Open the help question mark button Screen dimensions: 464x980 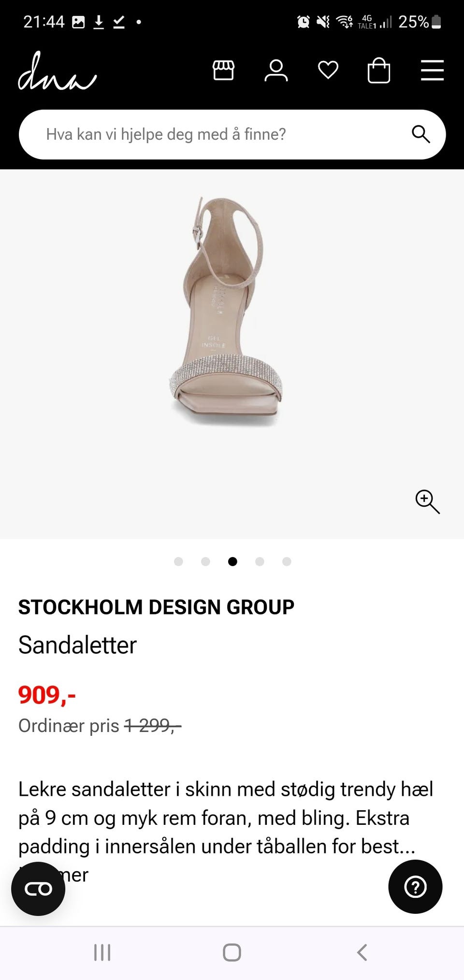(x=415, y=887)
